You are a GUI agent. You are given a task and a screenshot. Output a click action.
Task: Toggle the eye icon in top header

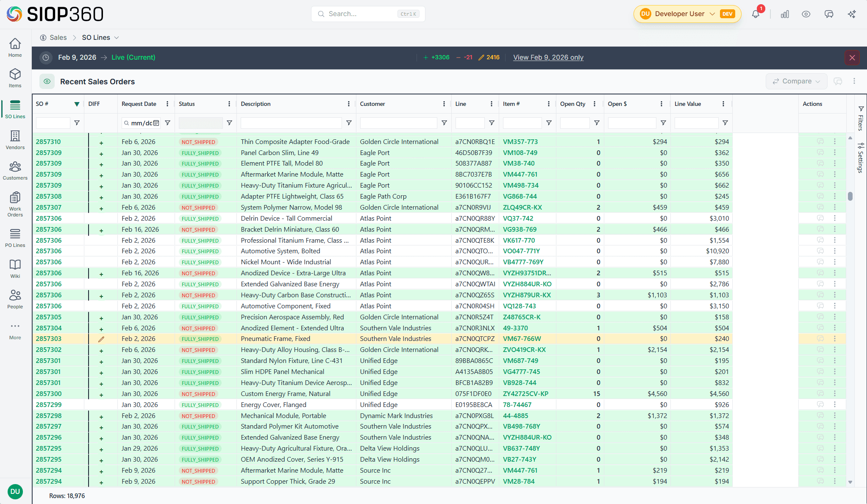tap(806, 14)
